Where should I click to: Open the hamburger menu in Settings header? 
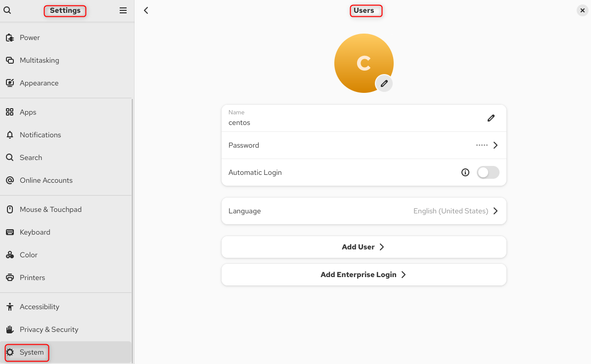coord(123,10)
